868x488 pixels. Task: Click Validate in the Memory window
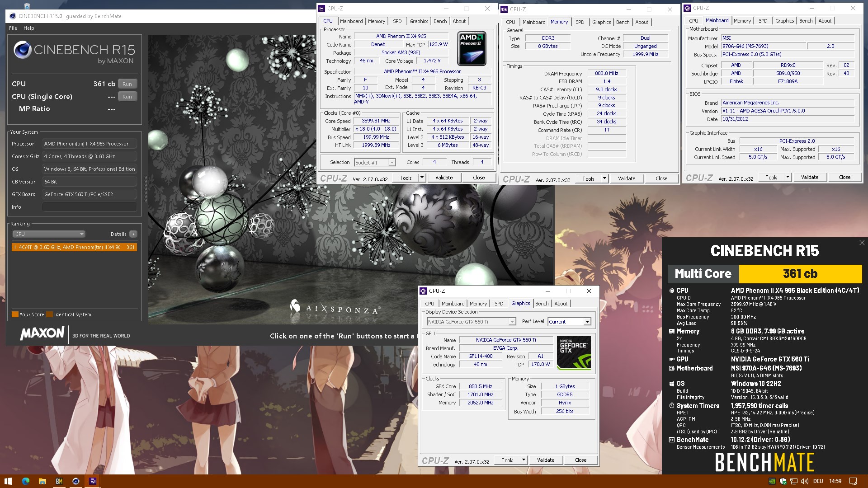(627, 178)
